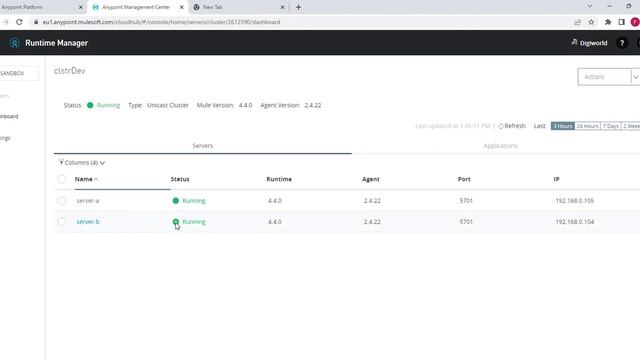Switch to the Applications tab
640x360 pixels.
pyautogui.click(x=500, y=146)
